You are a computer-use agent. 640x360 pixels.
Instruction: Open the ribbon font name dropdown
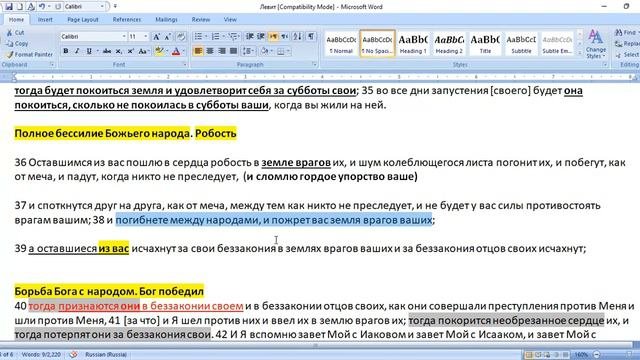pyautogui.click(x=124, y=37)
